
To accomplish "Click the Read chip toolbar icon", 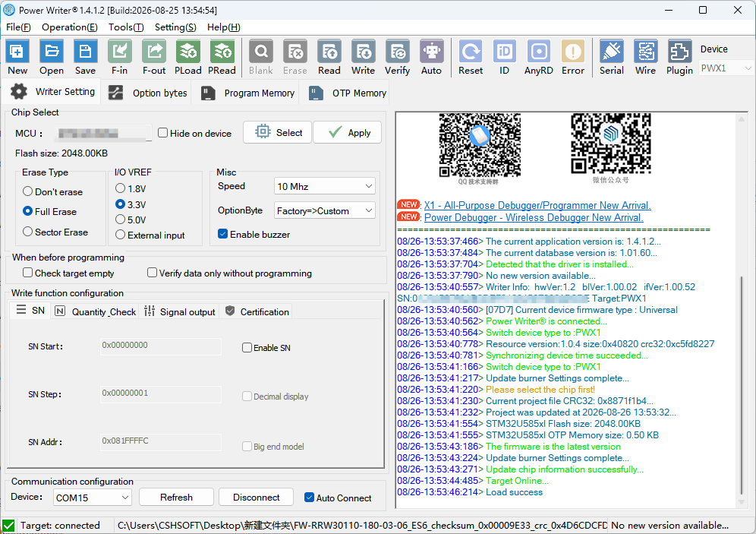I will (x=329, y=57).
